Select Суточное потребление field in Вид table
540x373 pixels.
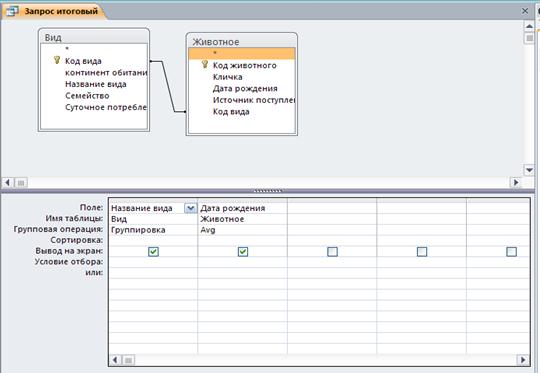[106, 107]
